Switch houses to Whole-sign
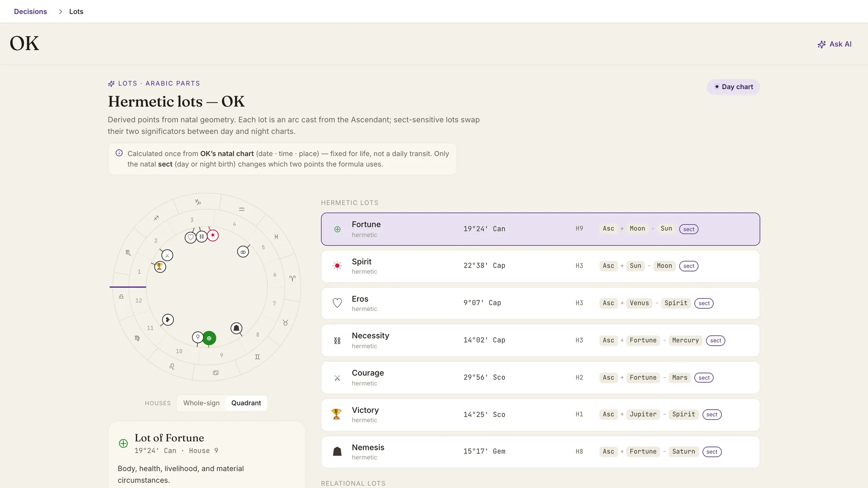 tap(201, 403)
